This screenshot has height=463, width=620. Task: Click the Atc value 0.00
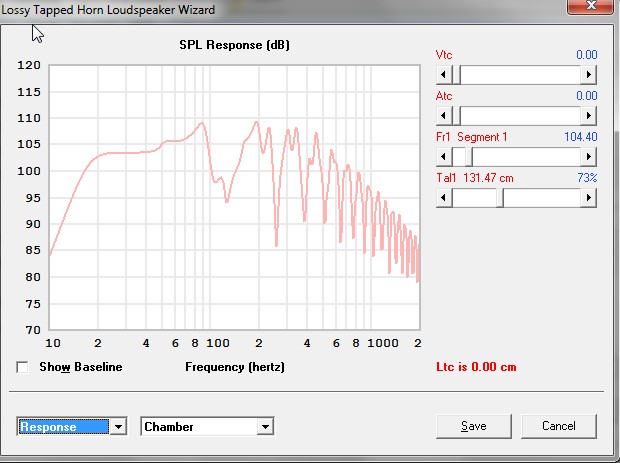(x=586, y=96)
